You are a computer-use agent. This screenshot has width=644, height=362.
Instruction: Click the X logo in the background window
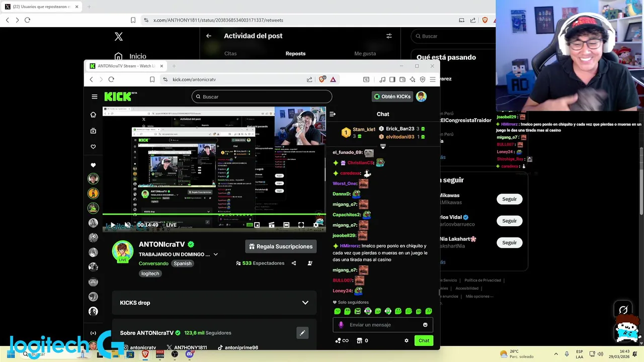119,36
